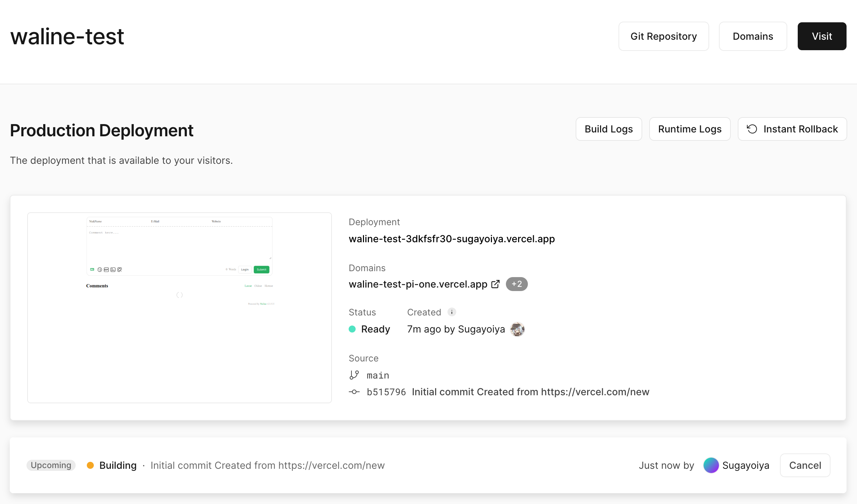The height and width of the screenshot is (504, 857).
Task: Click the Created info icon
Action: tap(452, 312)
